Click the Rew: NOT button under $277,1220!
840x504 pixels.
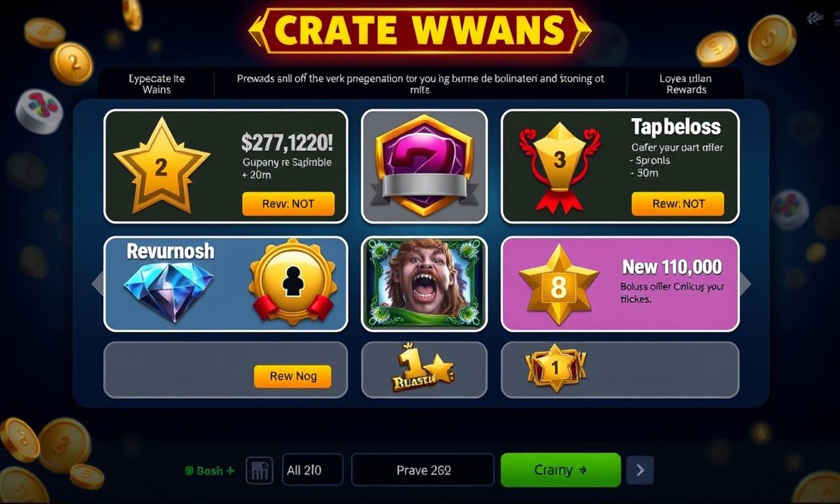point(288,204)
